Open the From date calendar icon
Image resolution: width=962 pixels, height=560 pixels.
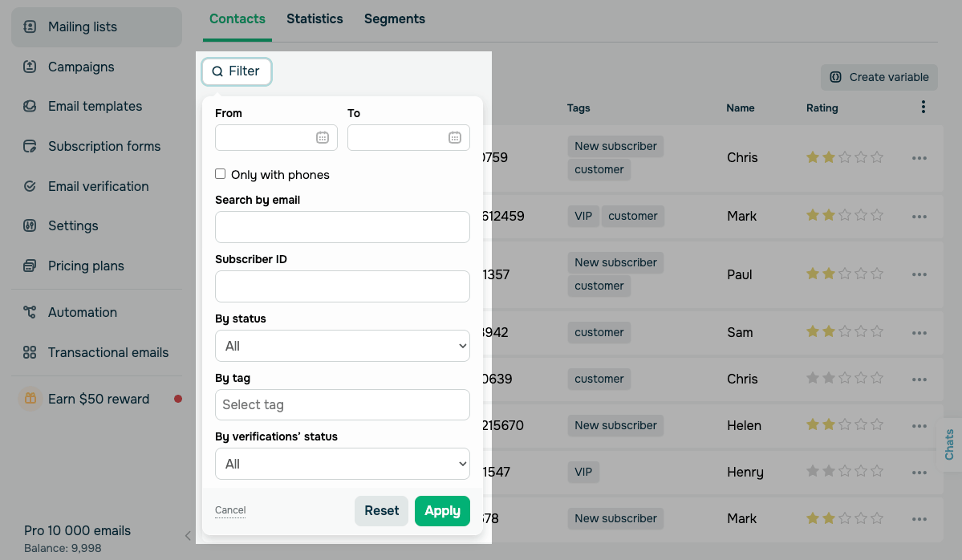[322, 137]
